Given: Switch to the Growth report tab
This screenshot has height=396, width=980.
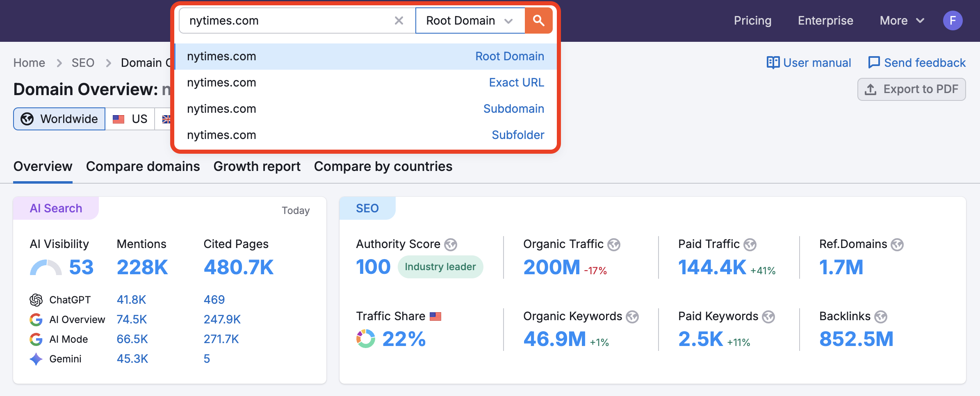Looking at the screenshot, I should tap(257, 166).
